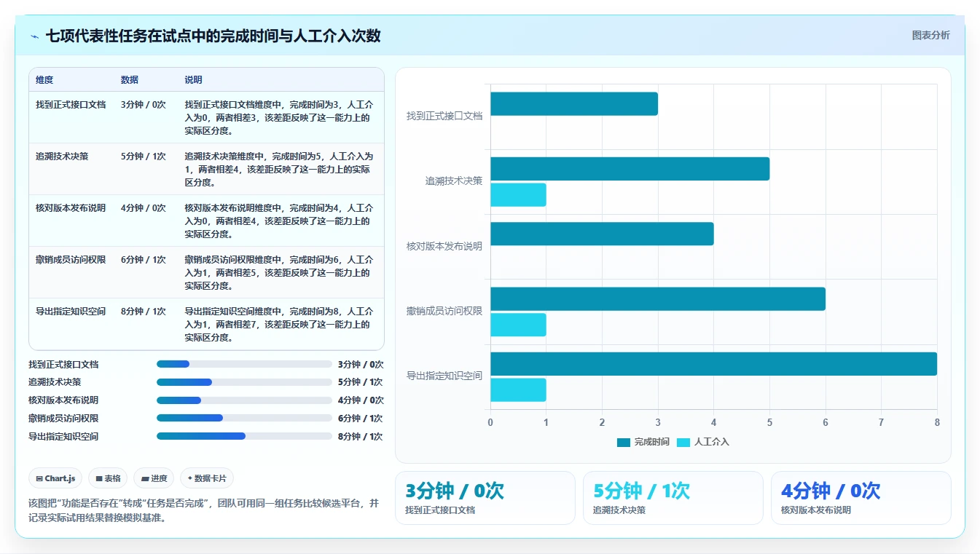Select the title 七项代表性任务在试点中的完成时间与人工介入次数
Viewport: 980px width, 554px height.
[x=213, y=36]
